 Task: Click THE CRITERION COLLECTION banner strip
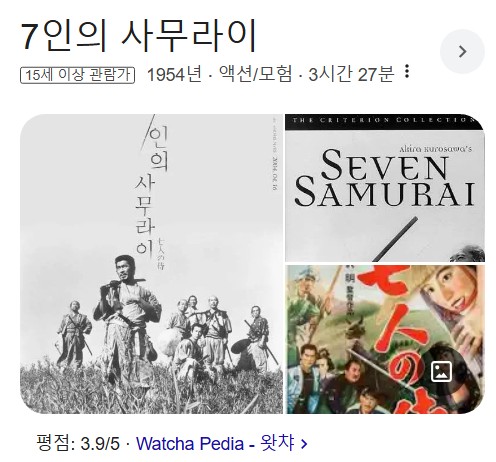(384, 121)
